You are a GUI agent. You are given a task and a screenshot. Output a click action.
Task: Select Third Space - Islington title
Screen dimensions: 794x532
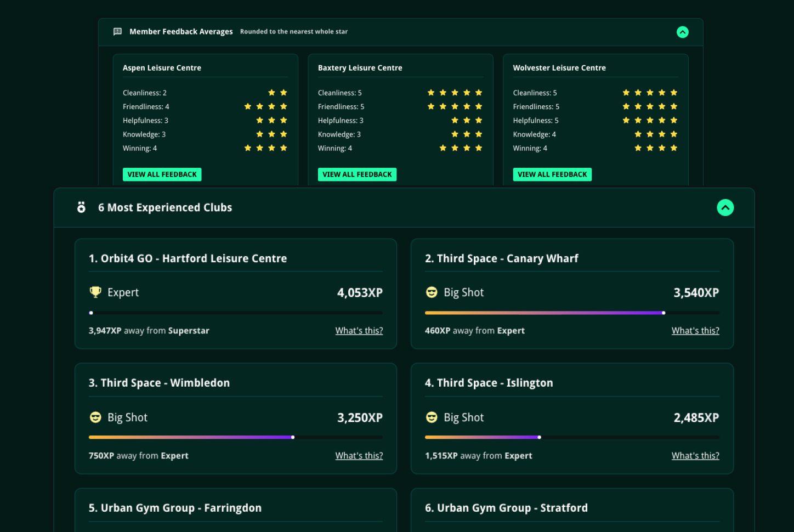489,383
